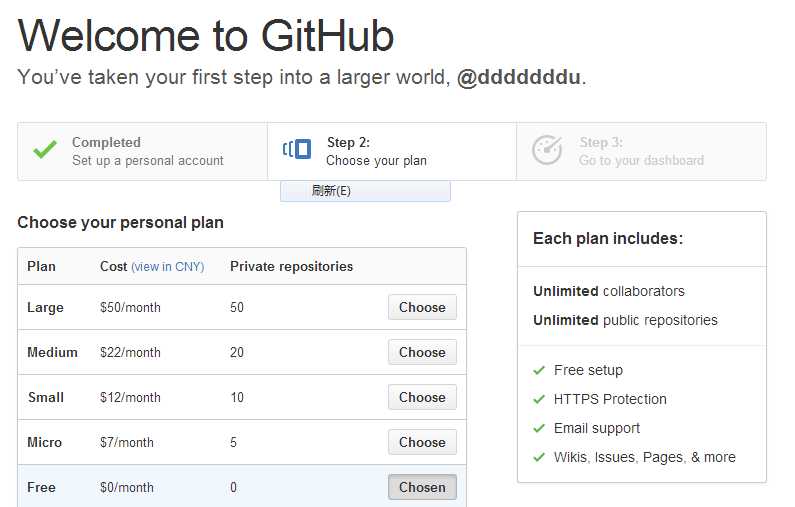Click the Email support checkmark icon
This screenshot has height=507, width=795.
coord(539,428)
